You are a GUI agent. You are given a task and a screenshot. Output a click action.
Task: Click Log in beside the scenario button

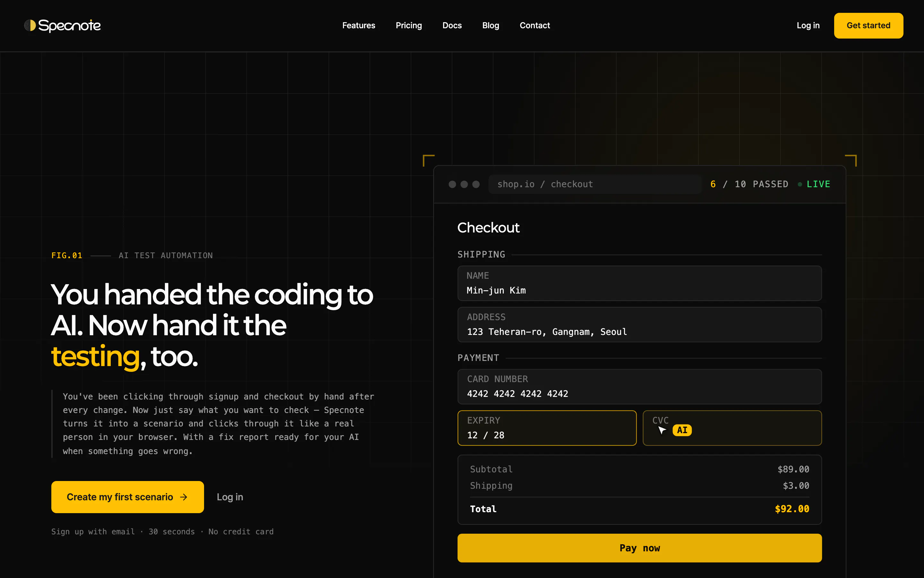230,497
